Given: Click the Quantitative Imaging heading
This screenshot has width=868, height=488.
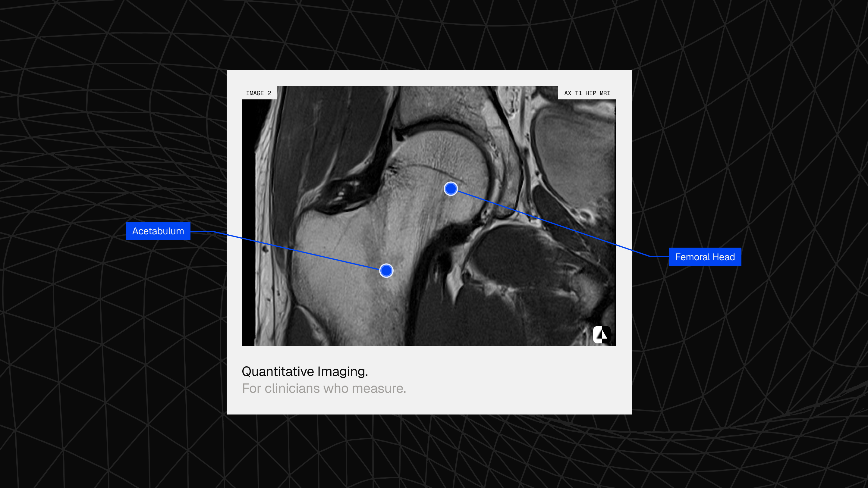Looking at the screenshot, I should pos(305,371).
